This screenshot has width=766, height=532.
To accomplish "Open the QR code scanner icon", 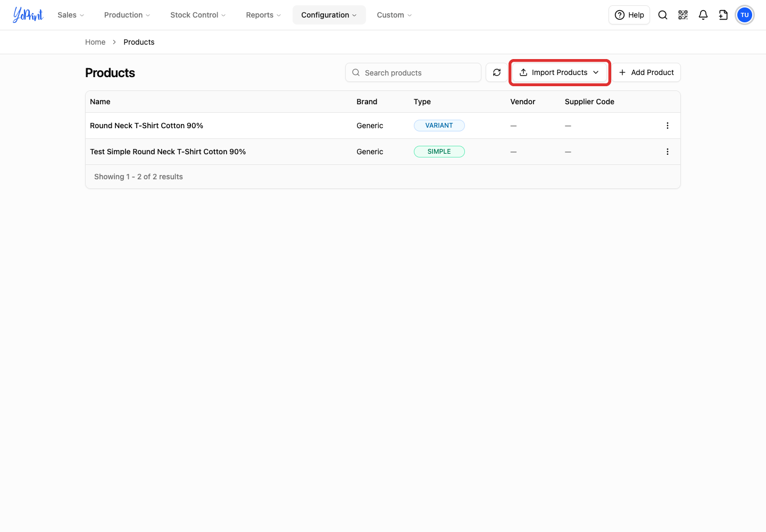I will 683,15.
